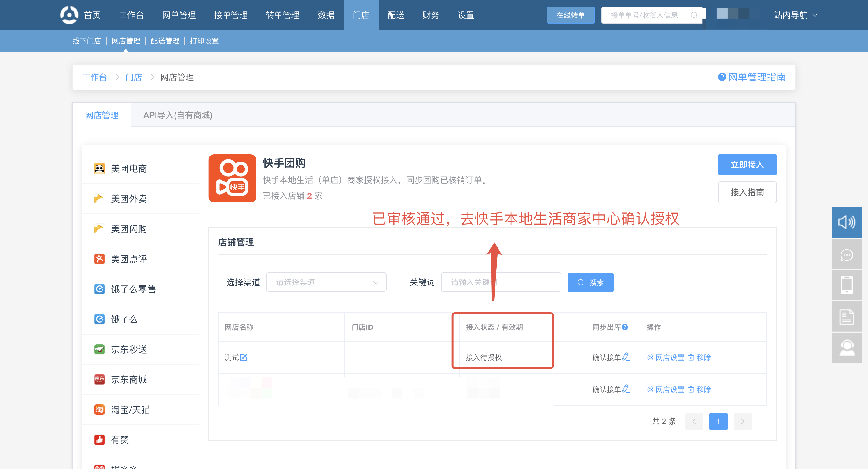Screen dimensions: 868x469
Task: Switch to the 网店管理 submenu in the blue bar
Action: [x=126, y=41]
